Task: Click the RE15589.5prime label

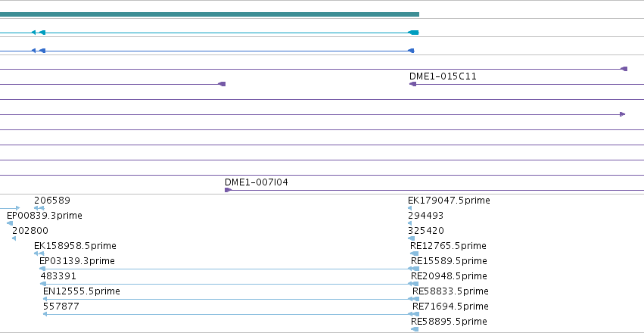Action: [x=449, y=261]
